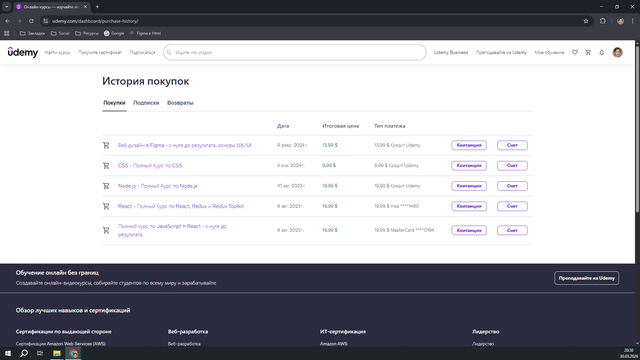
Task: Open the Chrome profile avatar
Action: click(x=620, y=21)
